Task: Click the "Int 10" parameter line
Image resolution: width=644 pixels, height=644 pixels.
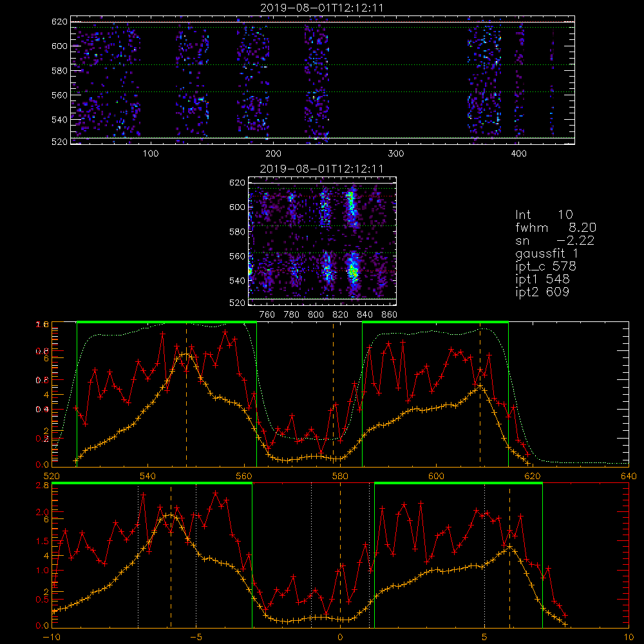Action: pyautogui.click(x=544, y=214)
